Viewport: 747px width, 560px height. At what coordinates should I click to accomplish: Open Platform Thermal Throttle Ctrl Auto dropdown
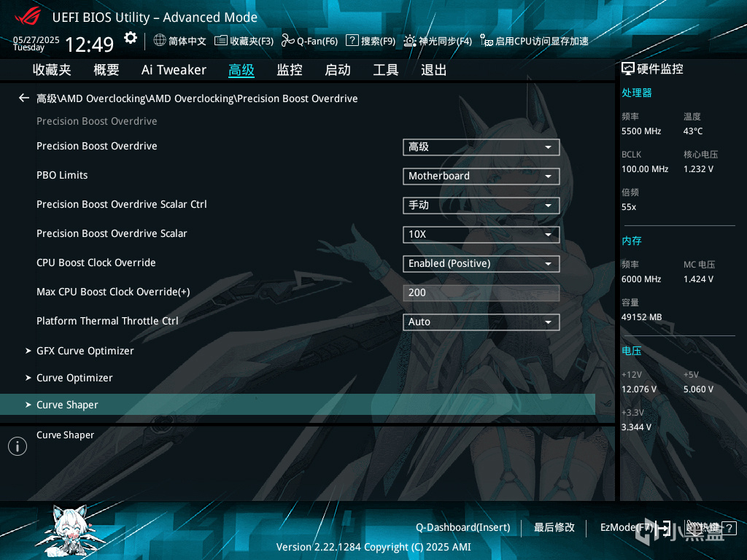481,322
